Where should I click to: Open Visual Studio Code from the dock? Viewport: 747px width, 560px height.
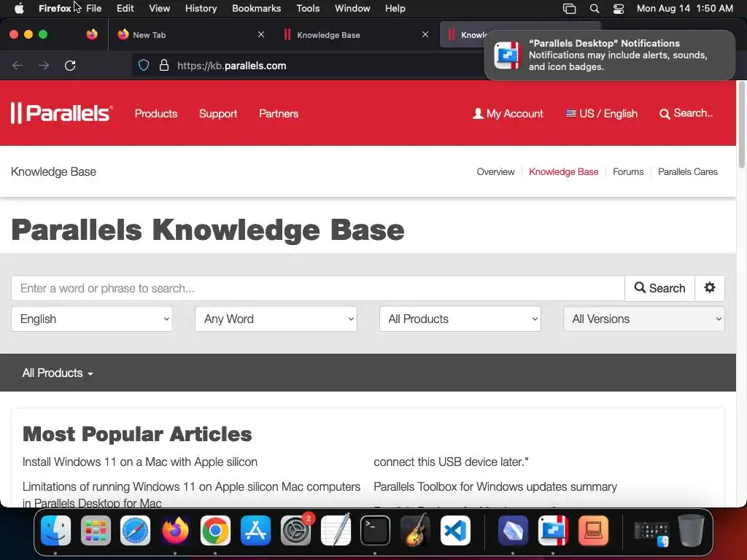(455, 531)
